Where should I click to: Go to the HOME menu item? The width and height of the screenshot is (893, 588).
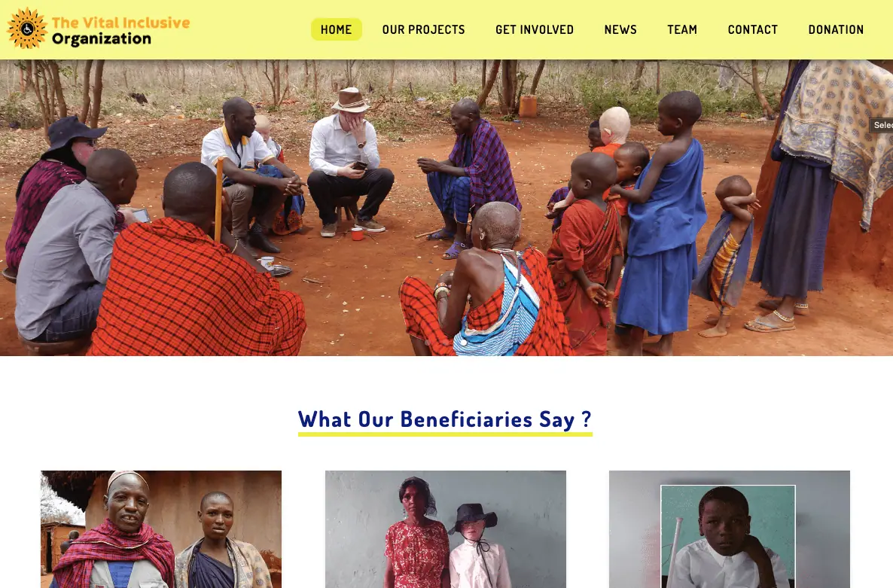point(336,29)
